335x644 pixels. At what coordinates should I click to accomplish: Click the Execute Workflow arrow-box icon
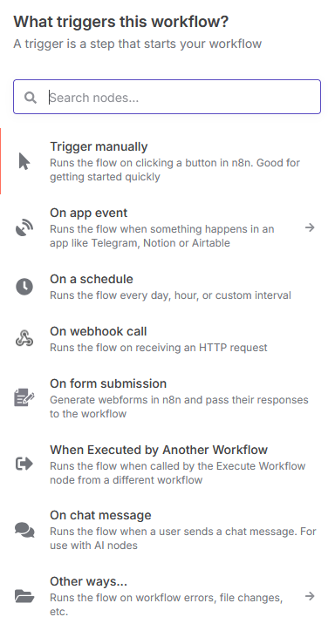tap(24, 464)
